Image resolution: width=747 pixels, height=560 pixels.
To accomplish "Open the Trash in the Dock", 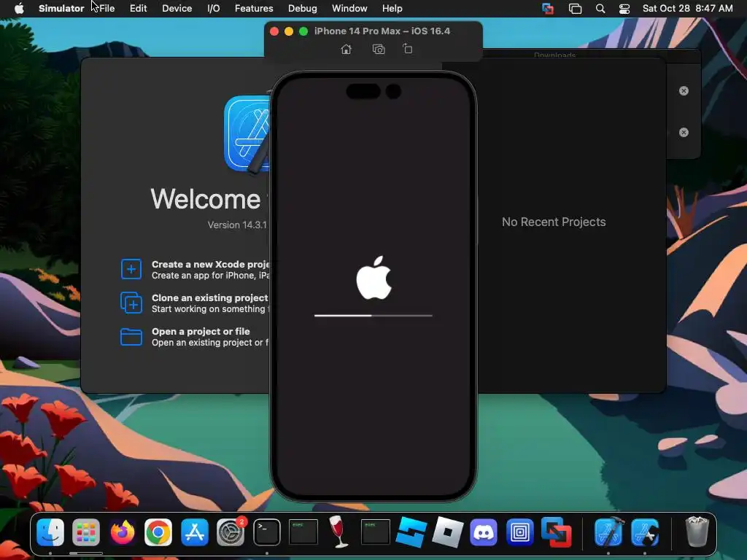I will click(x=697, y=532).
